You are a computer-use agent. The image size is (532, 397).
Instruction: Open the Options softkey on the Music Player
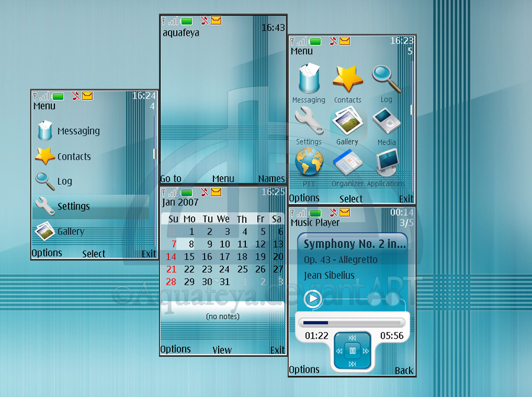[x=304, y=369]
